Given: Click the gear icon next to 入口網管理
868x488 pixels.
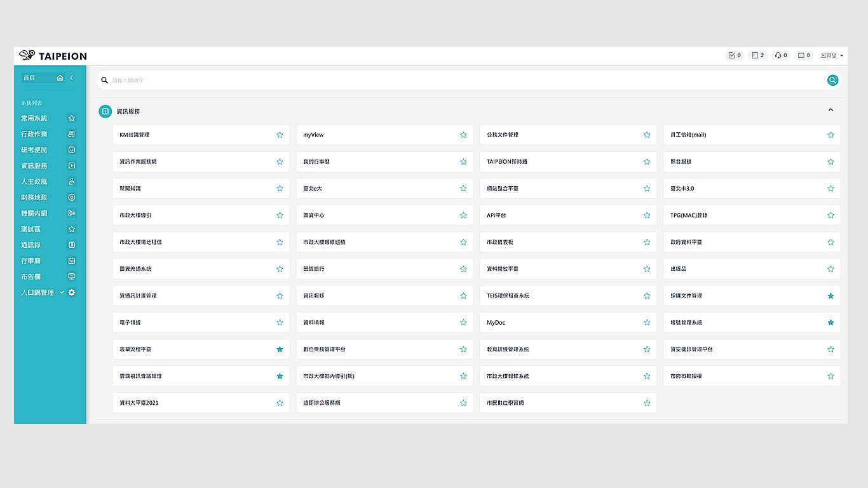Looking at the screenshot, I should pos(72,292).
